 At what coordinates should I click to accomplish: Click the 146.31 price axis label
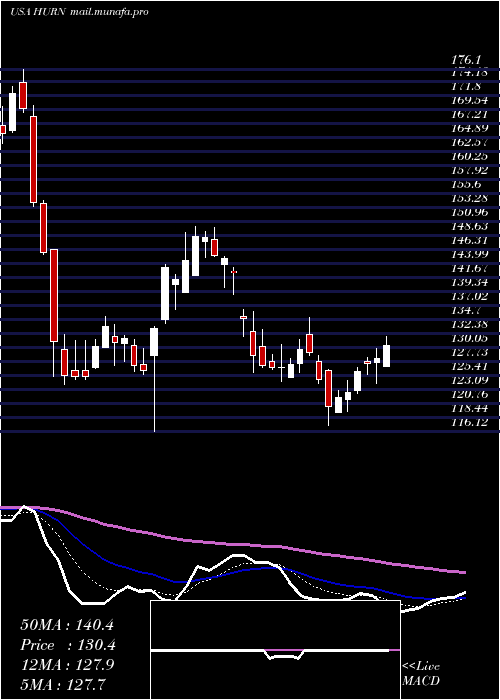click(x=471, y=240)
